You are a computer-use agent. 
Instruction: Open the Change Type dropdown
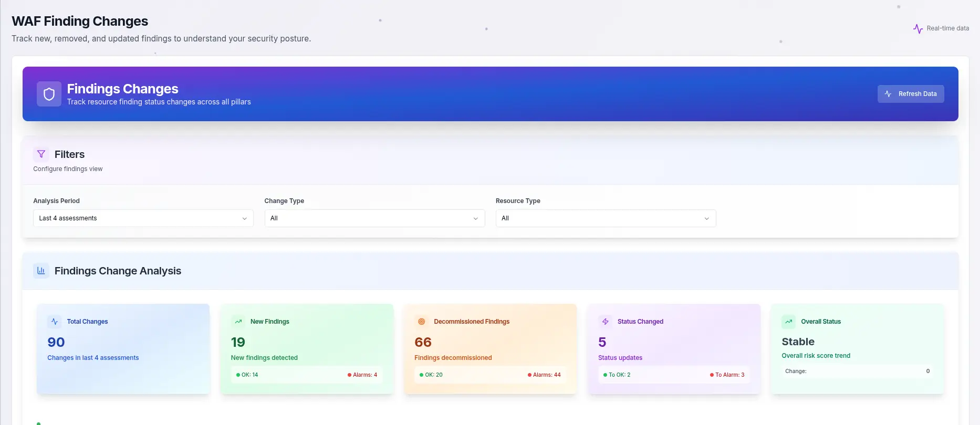pyautogui.click(x=374, y=218)
